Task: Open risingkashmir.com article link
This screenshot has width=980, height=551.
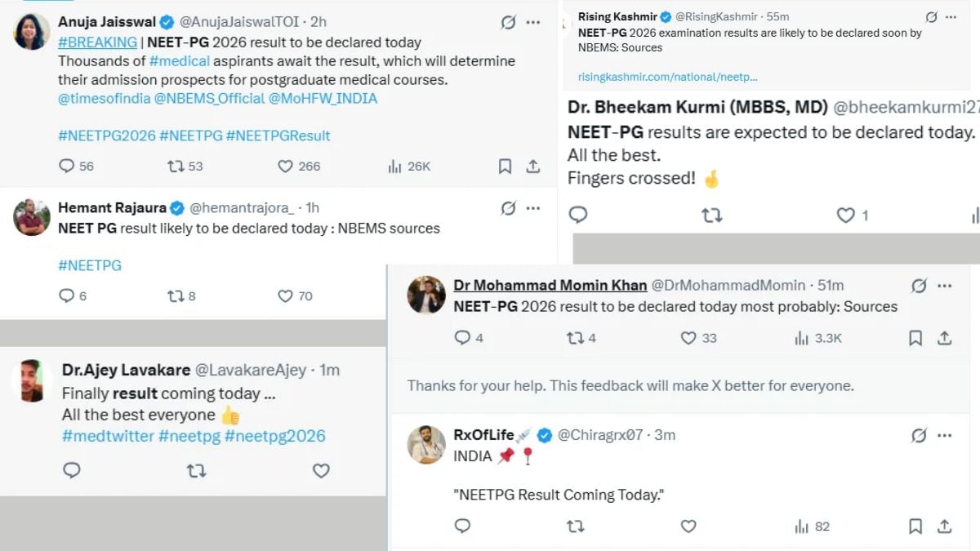Action: (667, 77)
